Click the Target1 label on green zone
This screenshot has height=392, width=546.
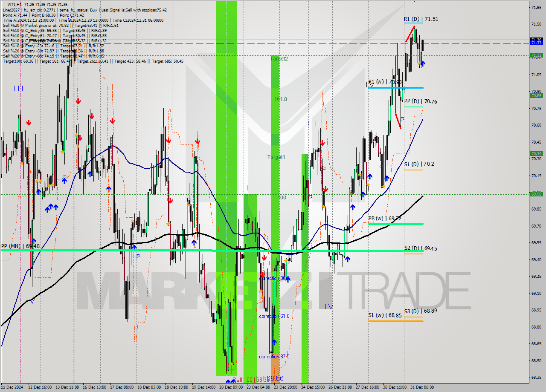pos(276,157)
